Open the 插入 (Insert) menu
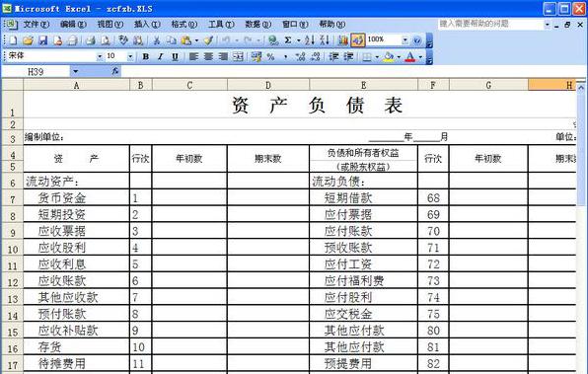 pos(147,25)
